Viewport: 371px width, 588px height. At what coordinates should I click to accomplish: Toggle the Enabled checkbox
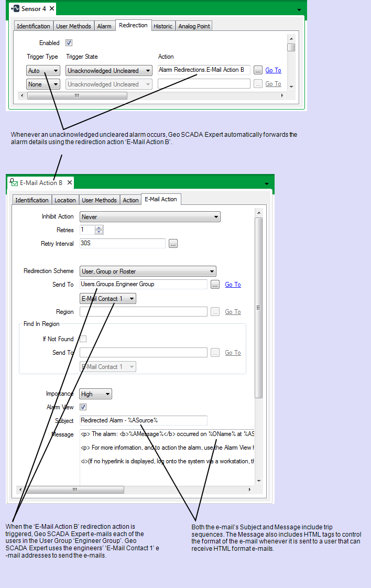pyautogui.click(x=69, y=43)
